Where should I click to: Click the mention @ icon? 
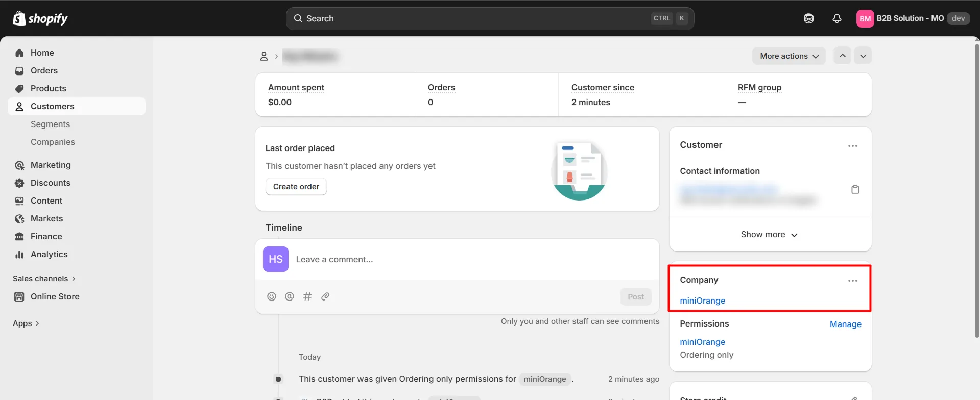[x=290, y=296]
